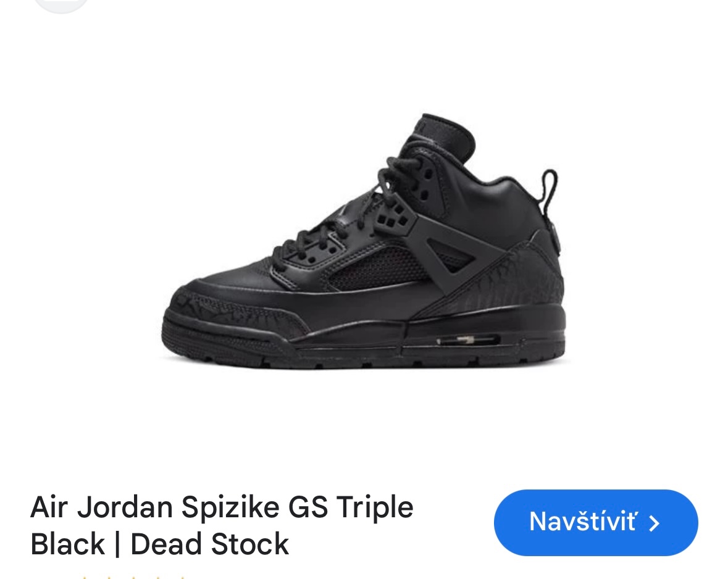Click the Navštíviť button
This screenshot has width=728, height=579.
click(x=596, y=522)
